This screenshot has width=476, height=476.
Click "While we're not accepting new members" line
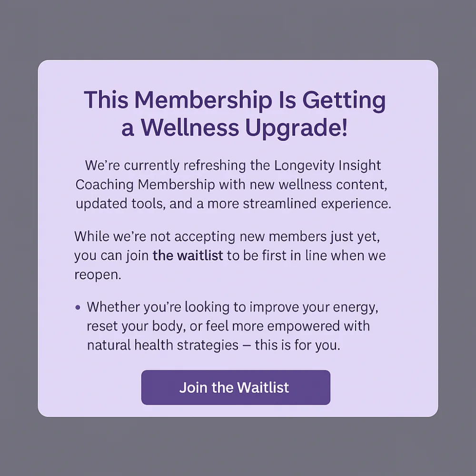227,237
